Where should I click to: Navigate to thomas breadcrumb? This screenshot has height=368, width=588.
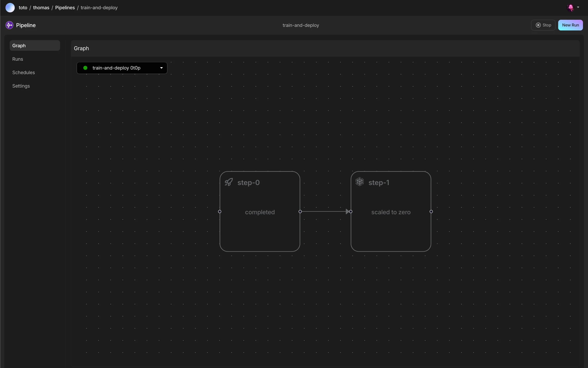pos(41,8)
